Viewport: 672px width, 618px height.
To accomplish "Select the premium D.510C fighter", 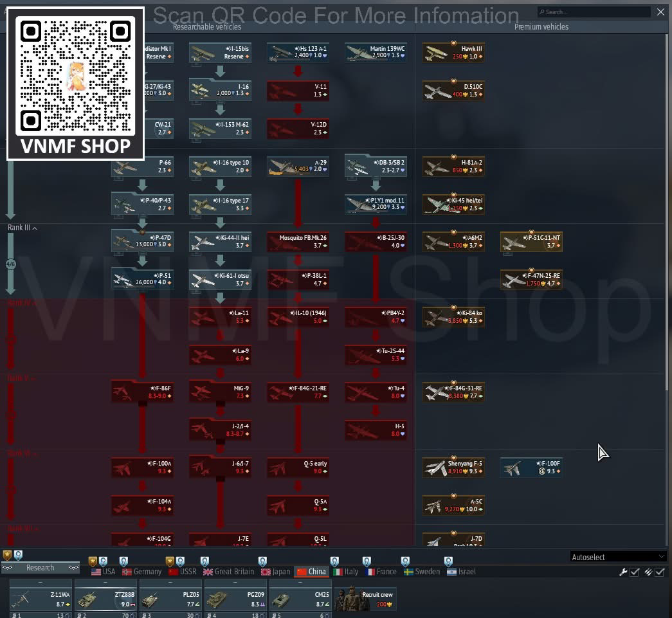I will point(453,91).
